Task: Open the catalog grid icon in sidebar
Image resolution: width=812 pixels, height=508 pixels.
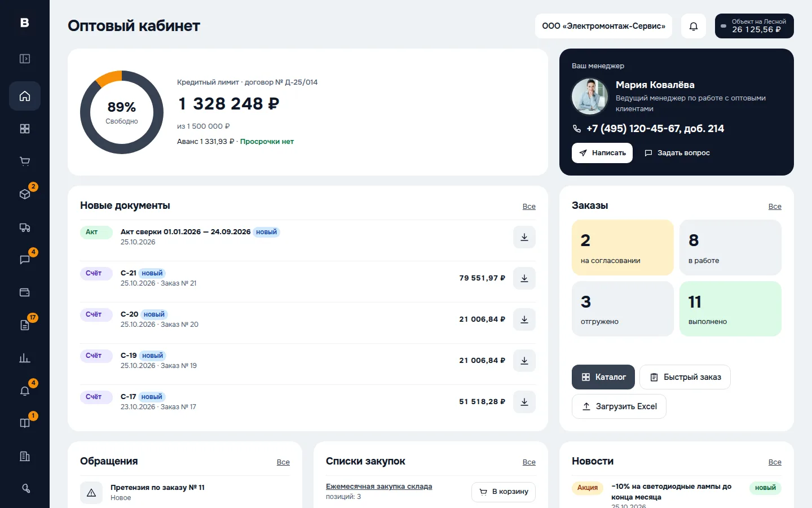Action: click(25, 129)
